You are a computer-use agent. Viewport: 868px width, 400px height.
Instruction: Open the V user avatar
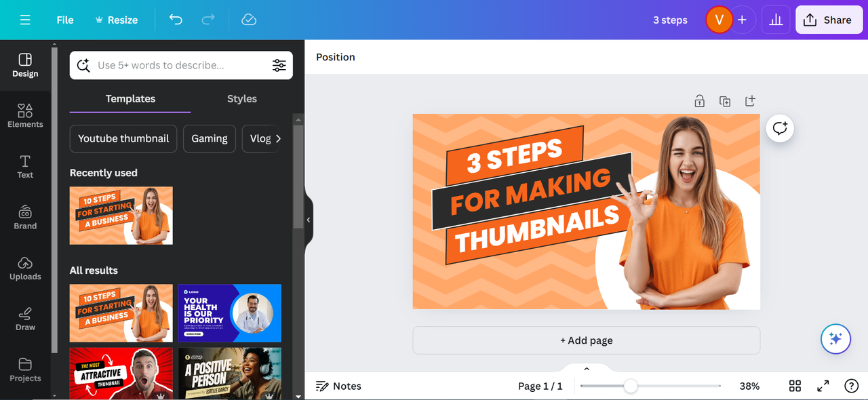(x=719, y=20)
